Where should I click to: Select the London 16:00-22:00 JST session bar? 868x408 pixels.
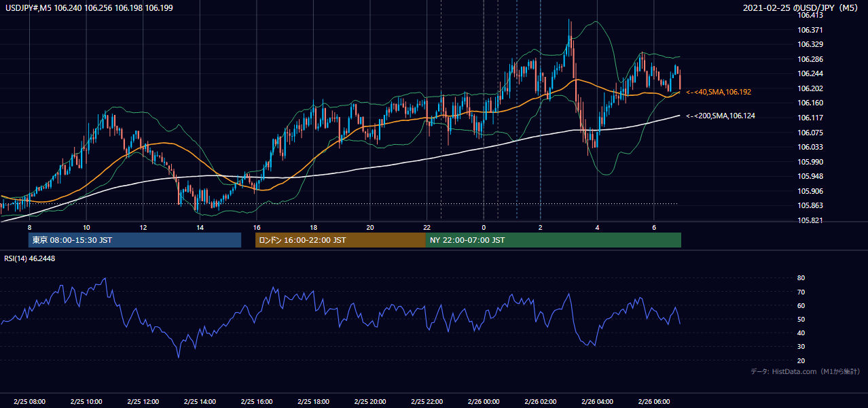click(340, 240)
